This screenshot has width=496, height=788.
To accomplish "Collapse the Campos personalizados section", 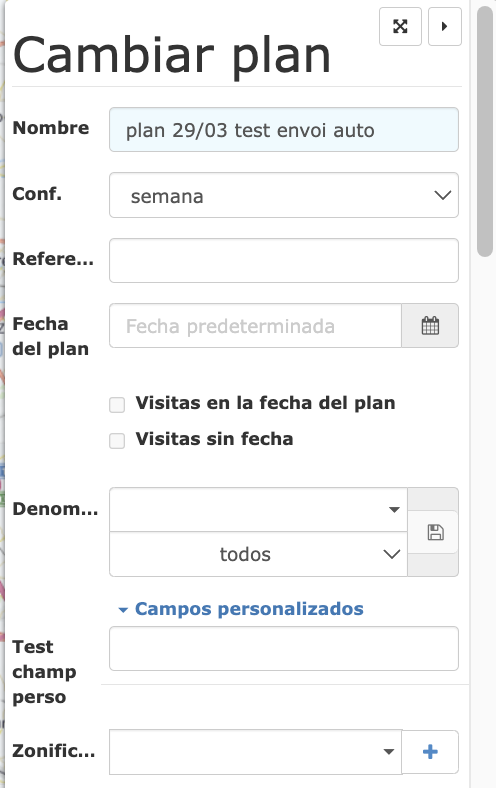I will pyautogui.click(x=249, y=609).
